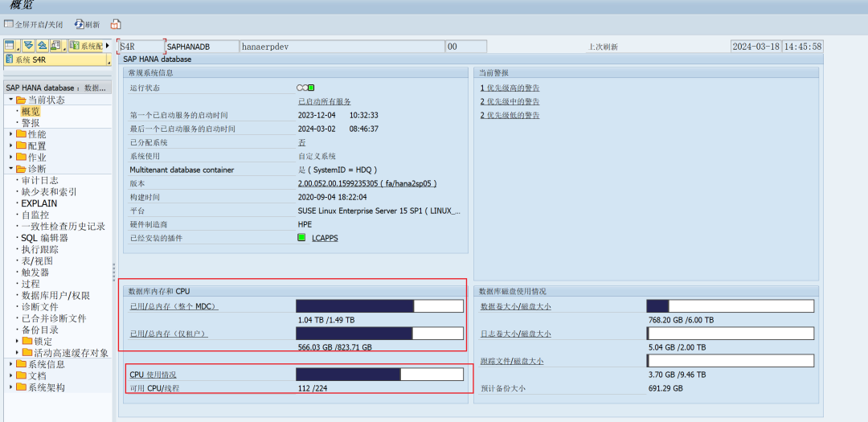Open 警报 under 当前状态
The height and width of the screenshot is (422, 868).
tap(31, 123)
